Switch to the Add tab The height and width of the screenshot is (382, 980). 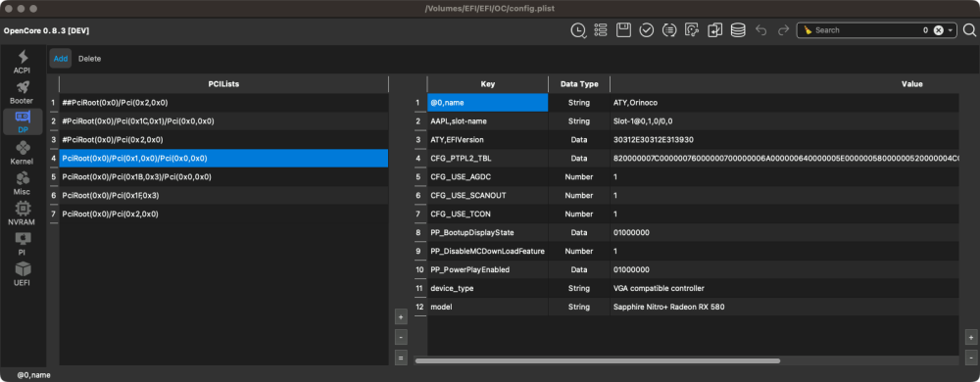point(61,59)
